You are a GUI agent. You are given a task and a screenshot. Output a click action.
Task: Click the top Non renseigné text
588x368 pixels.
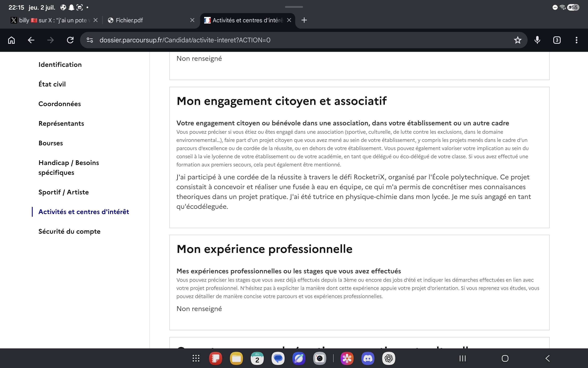(199, 58)
